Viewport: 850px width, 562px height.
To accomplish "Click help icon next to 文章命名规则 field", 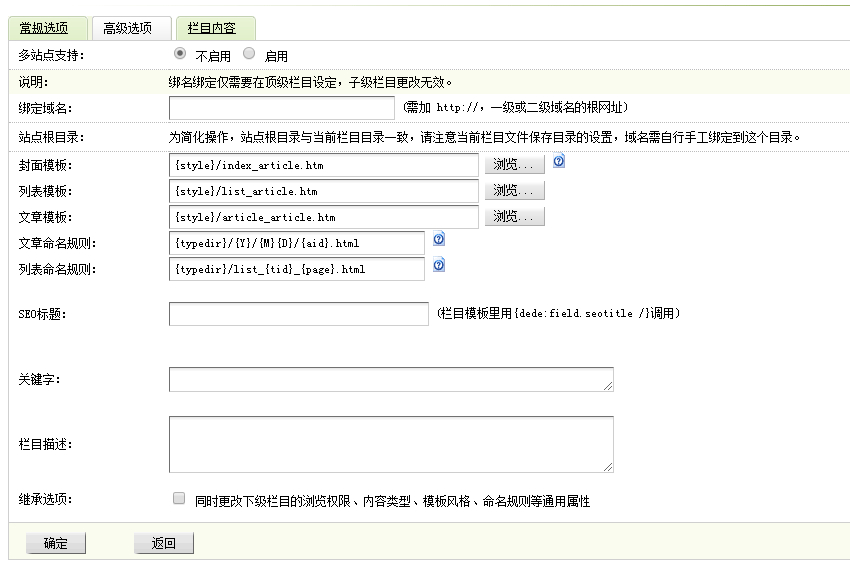I will click(x=438, y=240).
